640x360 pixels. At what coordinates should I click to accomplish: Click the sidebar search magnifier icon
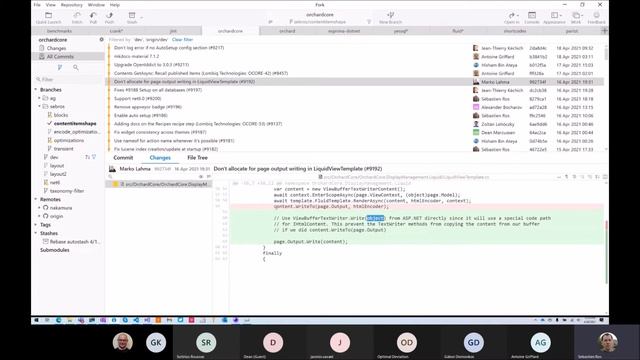[x=76, y=68]
